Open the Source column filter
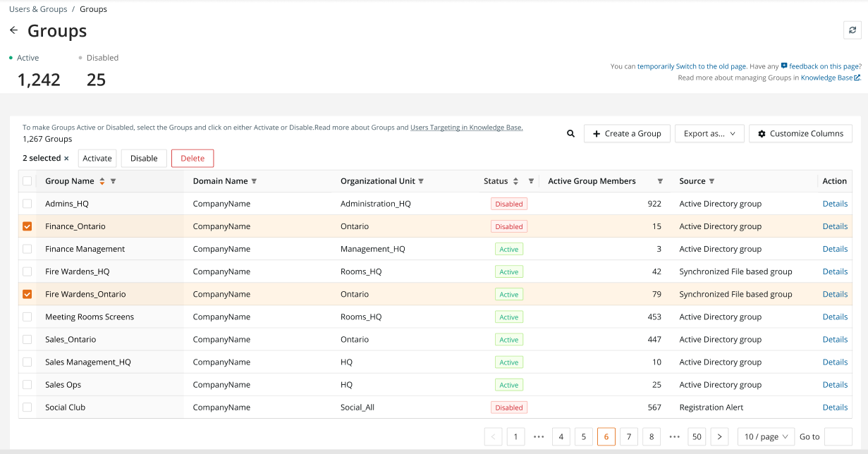 pyautogui.click(x=711, y=181)
